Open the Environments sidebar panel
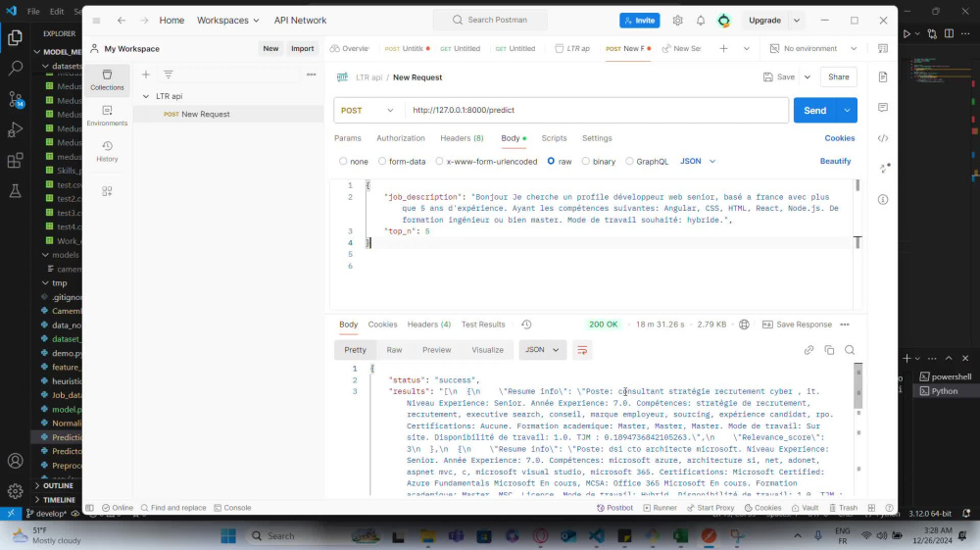The width and height of the screenshot is (980, 550). click(x=107, y=116)
